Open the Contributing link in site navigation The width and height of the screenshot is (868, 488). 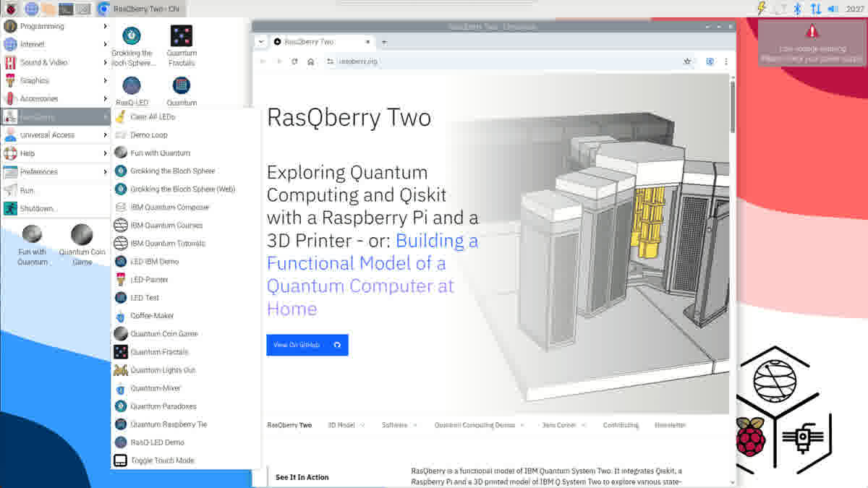click(621, 425)
